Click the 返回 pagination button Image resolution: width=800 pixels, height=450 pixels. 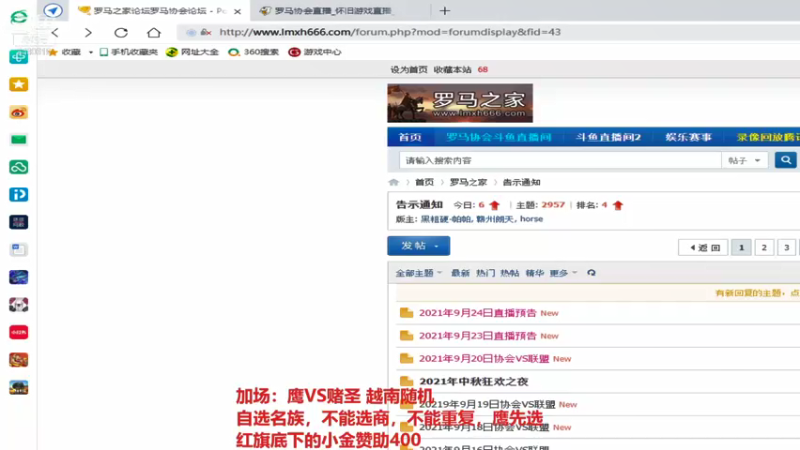(703, 247)
